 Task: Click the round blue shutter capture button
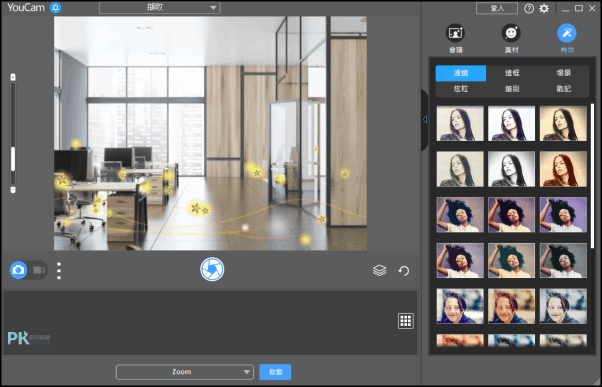[212, 269]
